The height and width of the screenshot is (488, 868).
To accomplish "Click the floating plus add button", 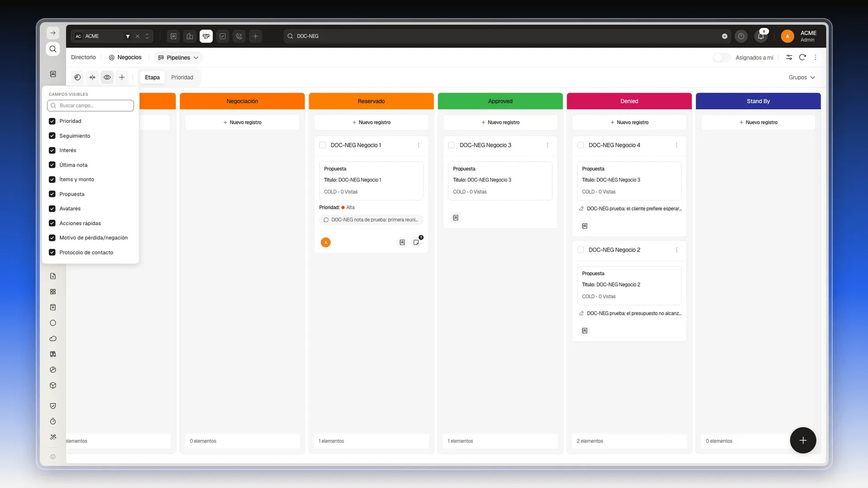I will [803, 440].
